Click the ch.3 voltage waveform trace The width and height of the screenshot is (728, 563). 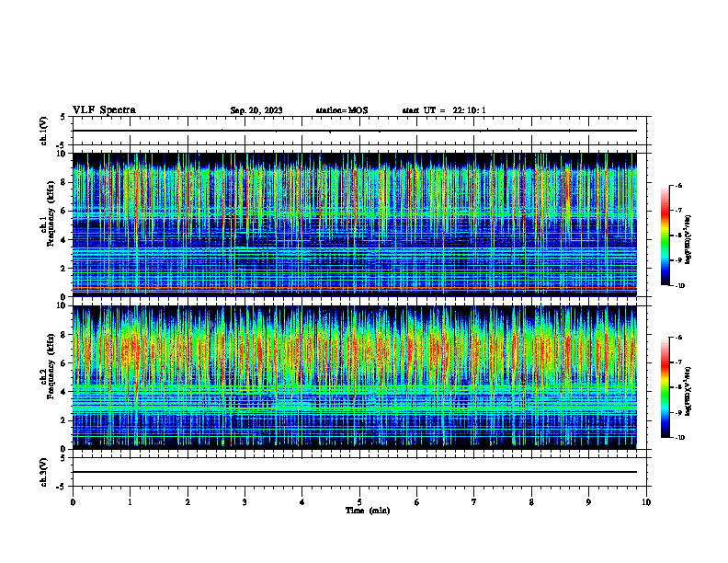pos(355,472)
